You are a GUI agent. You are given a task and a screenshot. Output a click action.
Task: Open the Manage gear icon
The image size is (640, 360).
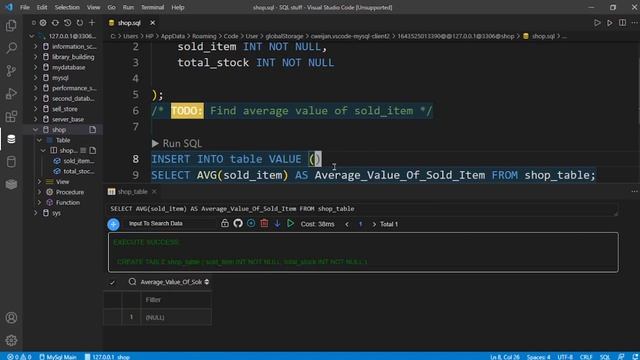point(11,340)
